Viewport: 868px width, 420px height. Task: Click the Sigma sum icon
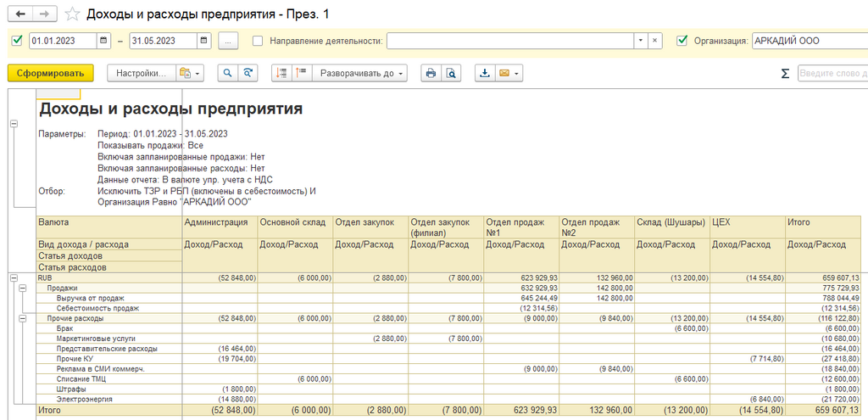click(785, 74)
